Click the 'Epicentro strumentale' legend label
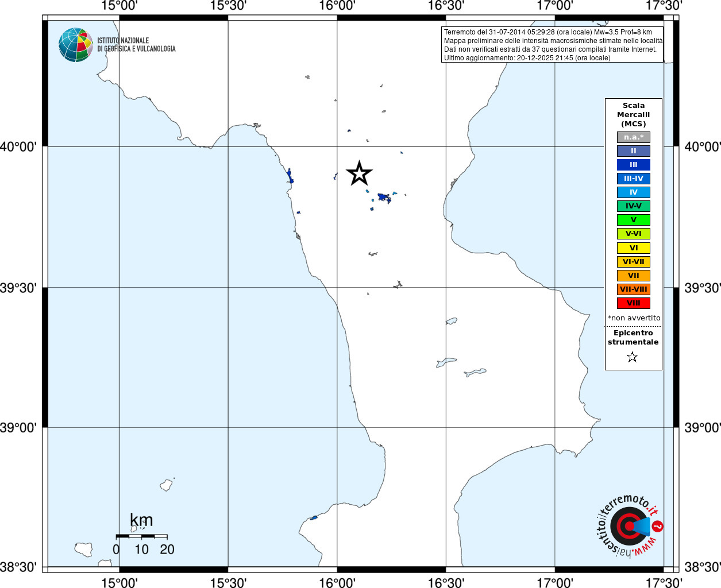 633,338
